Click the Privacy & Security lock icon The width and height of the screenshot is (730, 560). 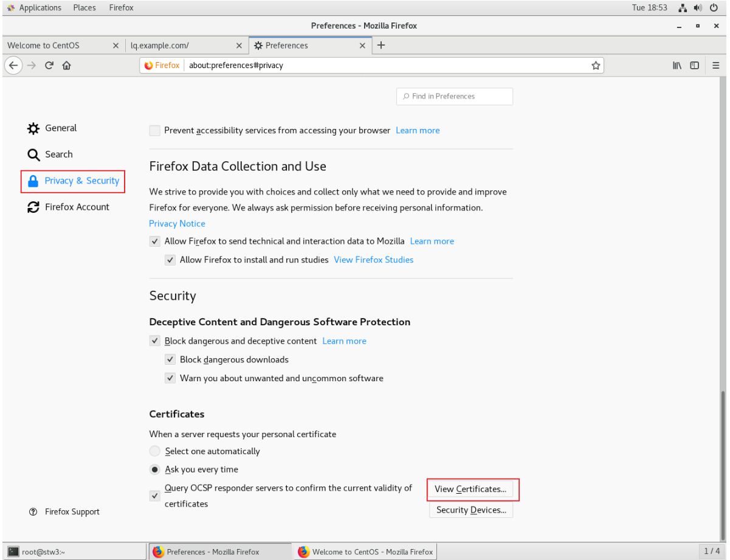click(x=33, y=181)
